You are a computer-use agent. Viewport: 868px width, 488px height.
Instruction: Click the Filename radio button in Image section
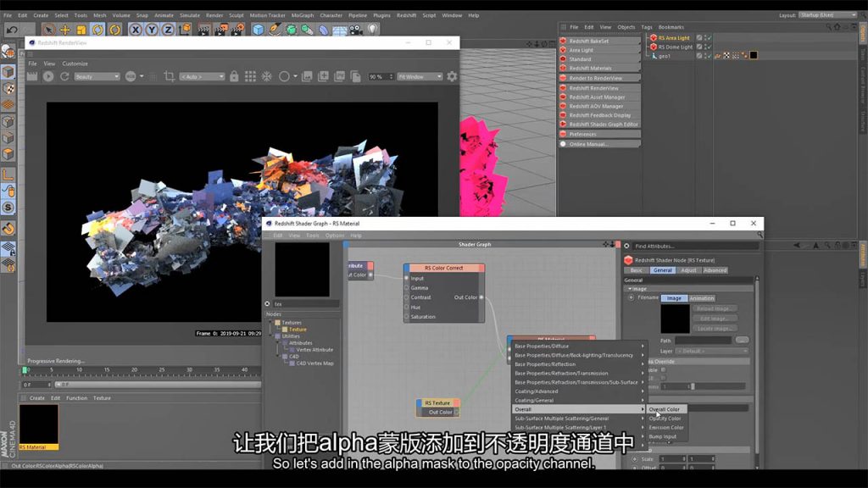(x=631, y=297)
